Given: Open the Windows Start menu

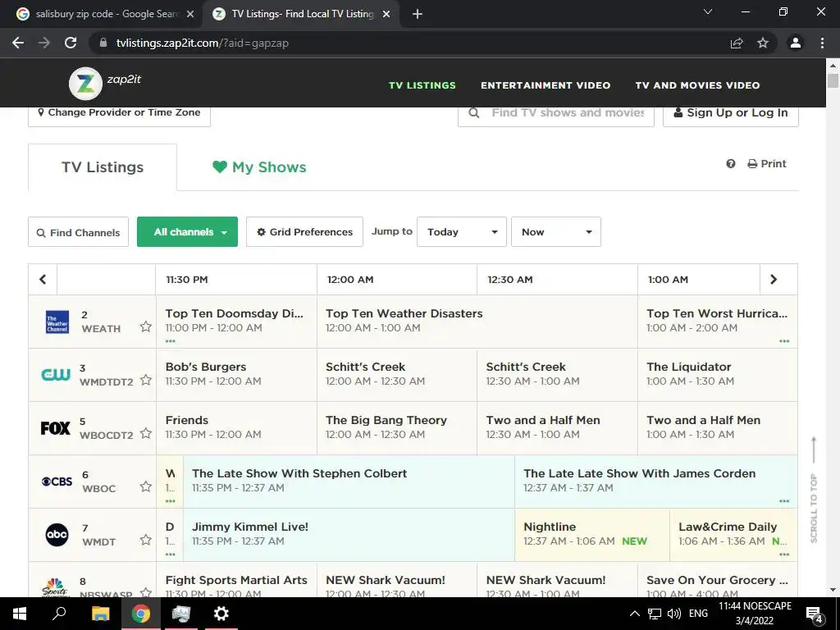Looking at the screenshot, I should click(x=20, y=614).
